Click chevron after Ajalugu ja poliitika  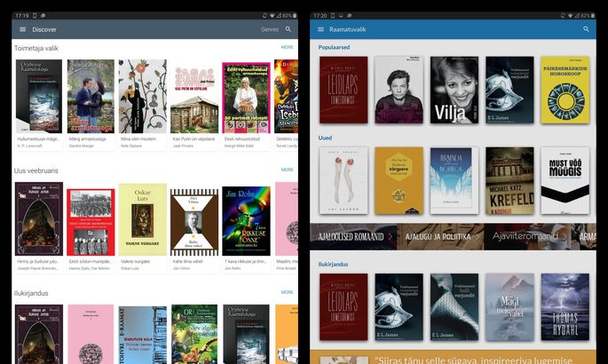[477, 236]
